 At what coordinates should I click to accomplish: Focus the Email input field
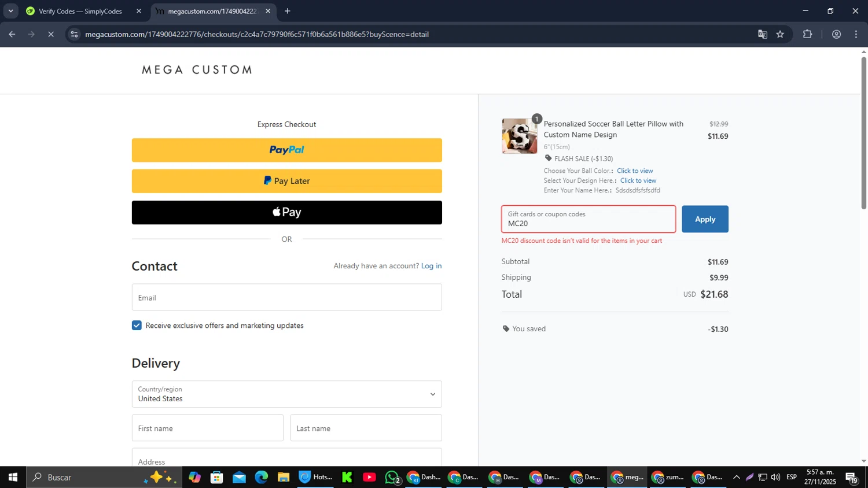click(286, 297)
